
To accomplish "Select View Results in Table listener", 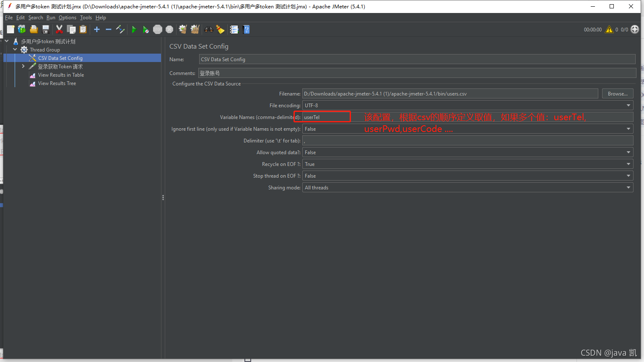I will click(61, 75).
